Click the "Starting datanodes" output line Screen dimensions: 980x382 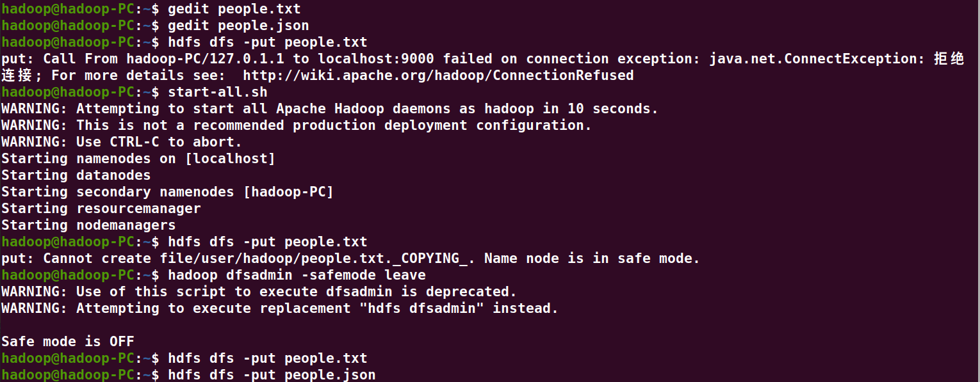pos(76,175)
